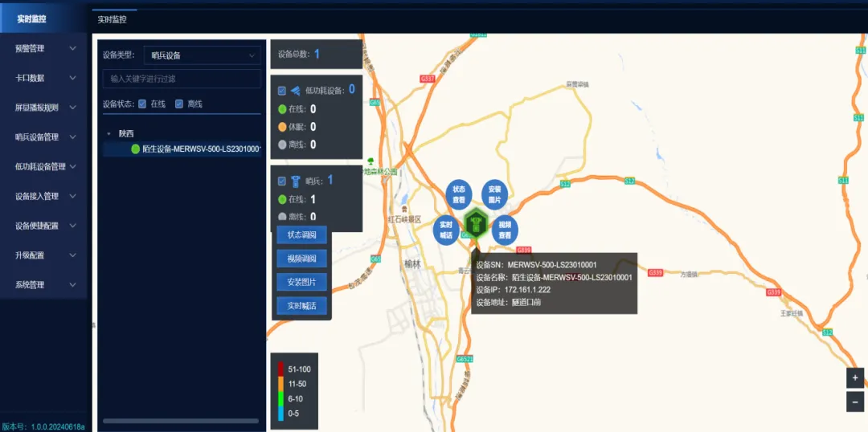Viewport: 868px width, 432px height.
Task: Click the 安装图片 circle near the marker
Action: coord(494,194)
